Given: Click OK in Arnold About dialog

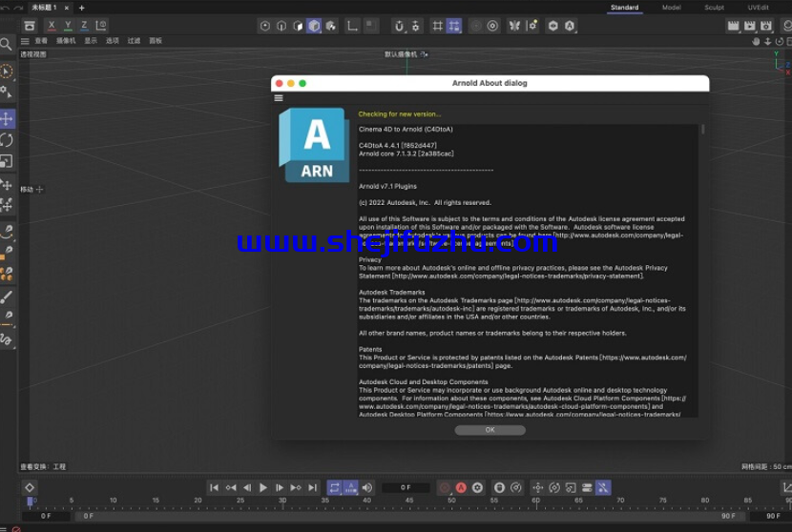Looking at the screenshot, I should (x=490, y=430).
